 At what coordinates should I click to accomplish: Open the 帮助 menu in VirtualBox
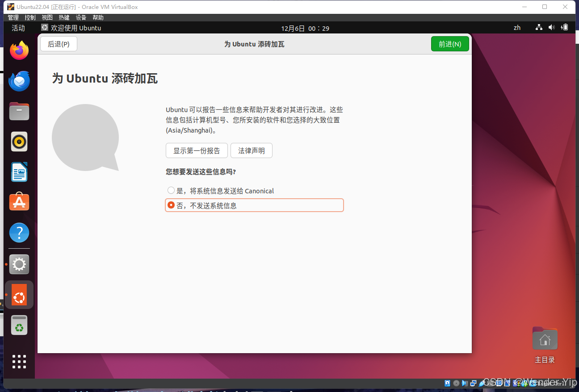point(98,17)
